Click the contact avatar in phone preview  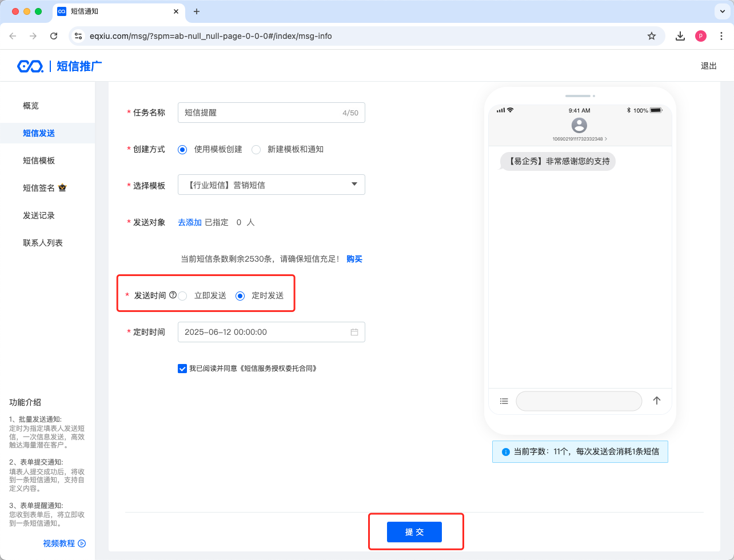coord(579,125)
